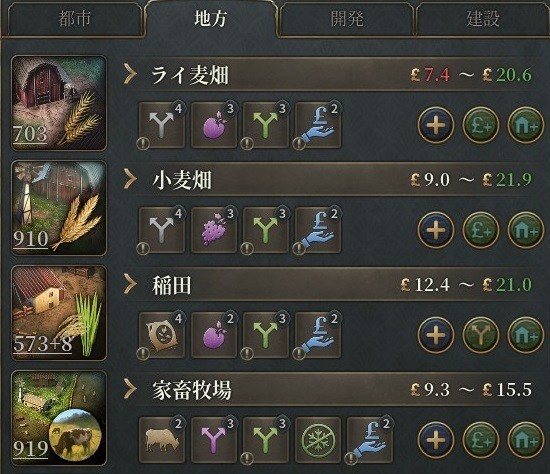Click the 家畜牧場 title label
This screenshot has width=550, height=474.
pos(192,390)
